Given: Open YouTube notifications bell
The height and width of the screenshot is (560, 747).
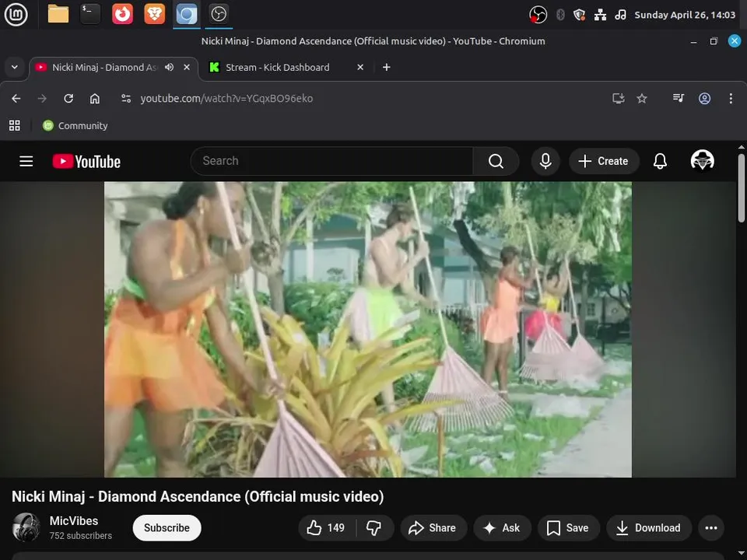Looking at the screenshot, I should 660,161.
